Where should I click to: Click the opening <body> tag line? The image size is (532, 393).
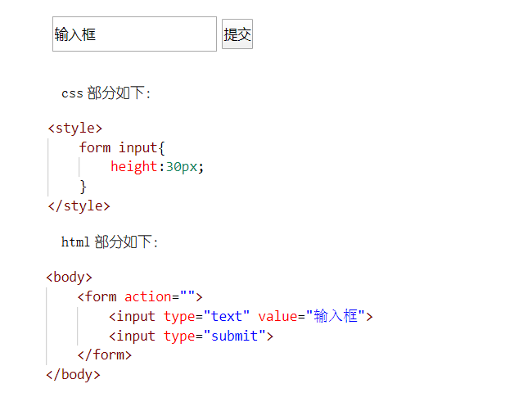point(70,278)
